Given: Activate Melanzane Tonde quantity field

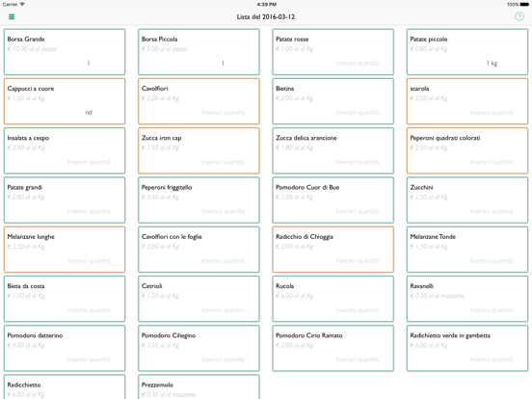Looking at the screenshot, I should pyautogui.click(x=492, y=260).
